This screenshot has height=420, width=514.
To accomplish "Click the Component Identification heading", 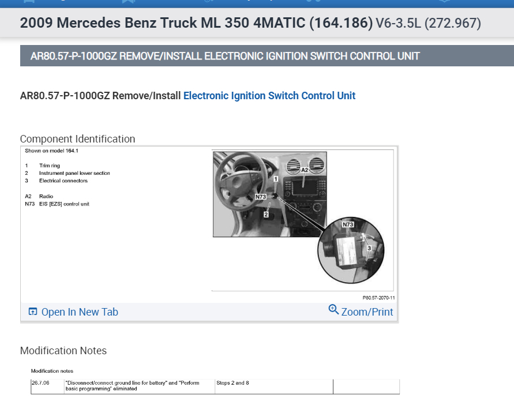I will pos(78,138).
